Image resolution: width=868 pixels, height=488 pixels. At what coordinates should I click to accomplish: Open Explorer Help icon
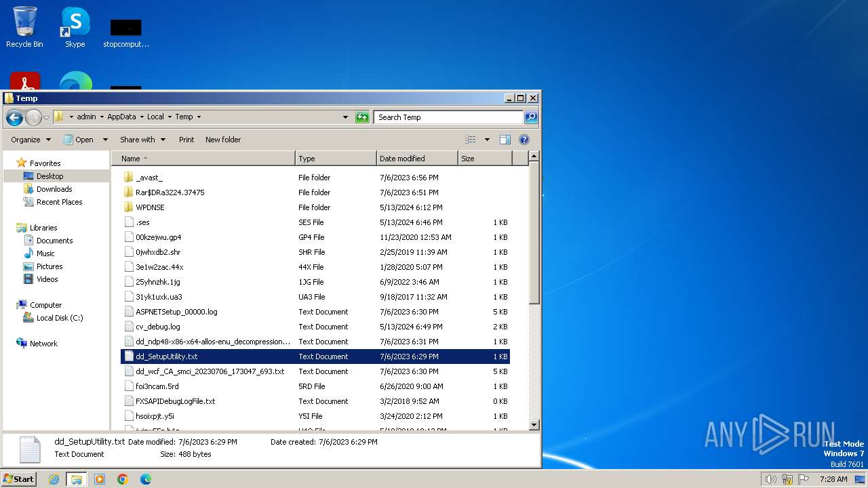[524, 140]
